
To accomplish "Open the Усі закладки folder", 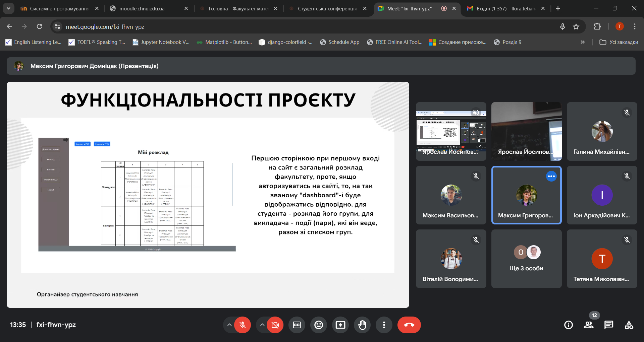I will pos(619,42).
